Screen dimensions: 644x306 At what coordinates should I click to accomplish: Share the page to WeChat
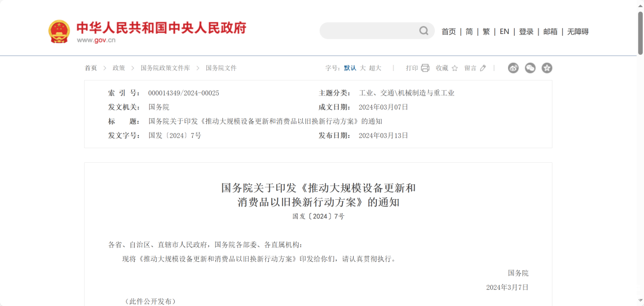(x=530, y=68)
